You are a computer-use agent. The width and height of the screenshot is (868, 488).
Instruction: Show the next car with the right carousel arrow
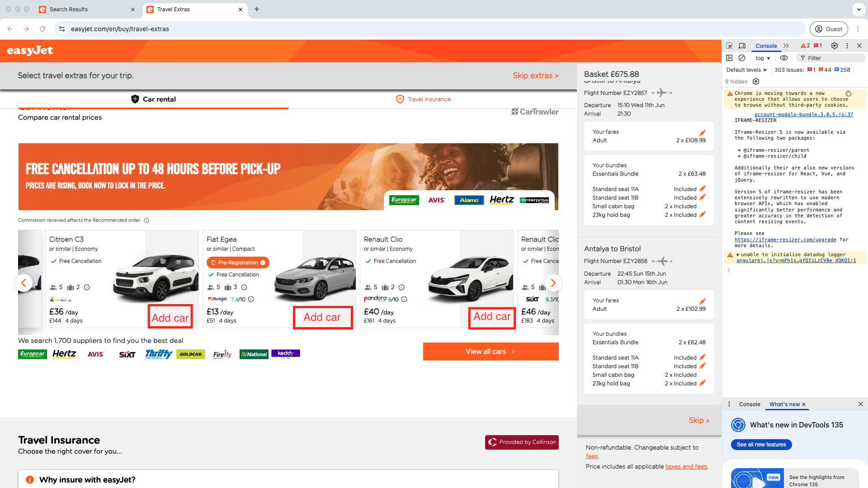[x=553, y=283]
